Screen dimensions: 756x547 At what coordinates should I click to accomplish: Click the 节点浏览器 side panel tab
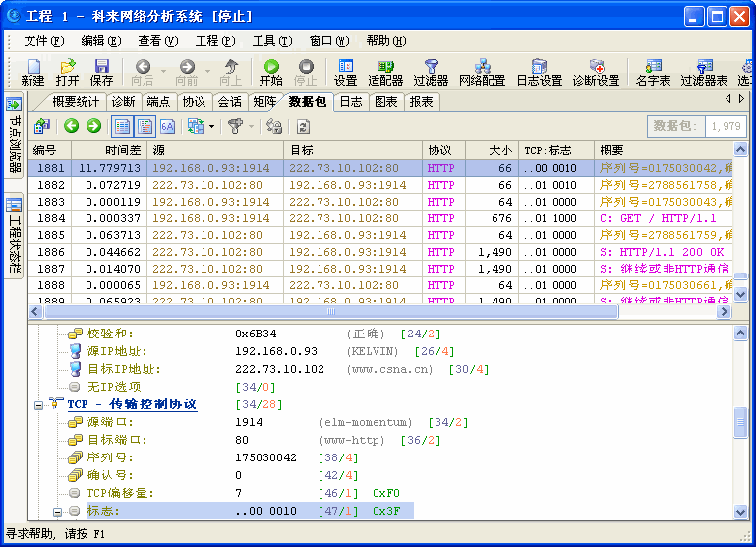click(14, 143)
